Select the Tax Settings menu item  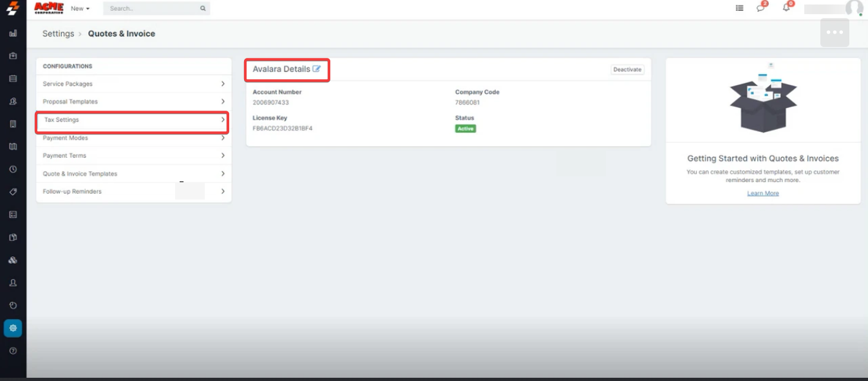click(133, 120)
